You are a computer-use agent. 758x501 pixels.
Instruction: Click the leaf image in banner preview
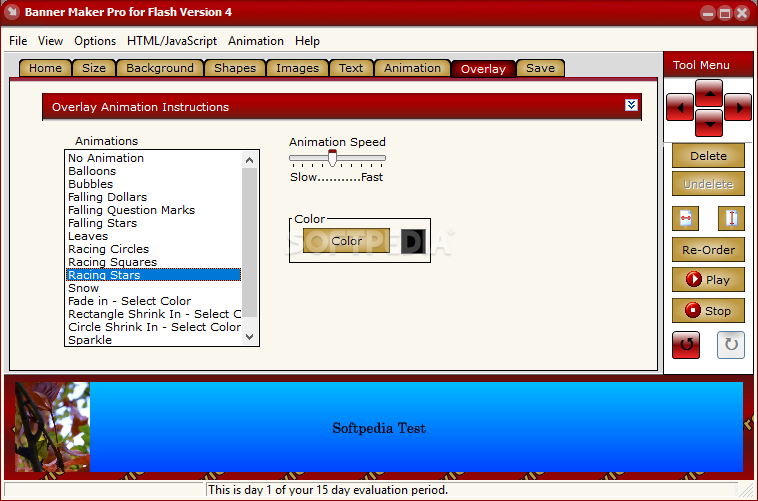[x=52, y=427]
